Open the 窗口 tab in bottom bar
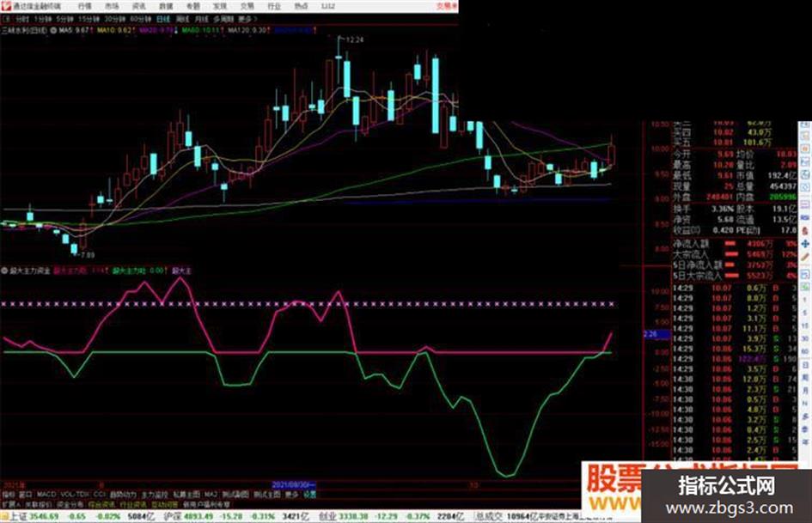Viewport: 812px width, 523px height. (x=26, y=495)
